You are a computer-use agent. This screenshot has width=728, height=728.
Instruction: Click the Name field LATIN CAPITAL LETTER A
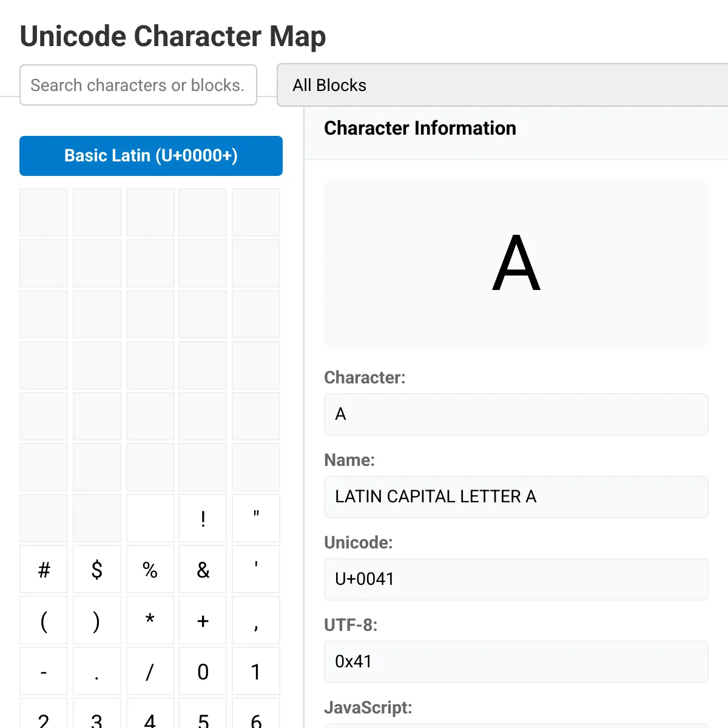coord(516,497)
